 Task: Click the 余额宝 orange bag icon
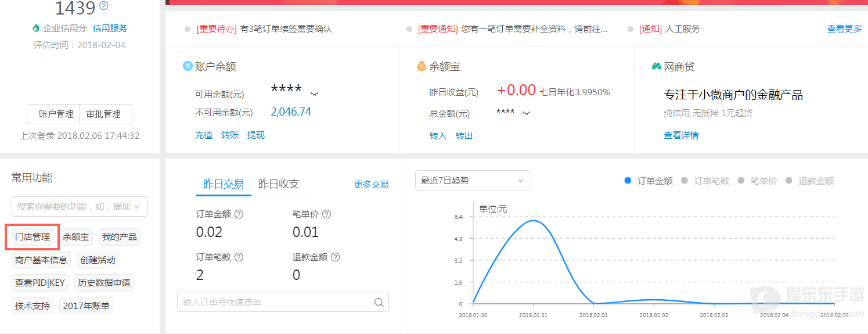(x=422, y=66)
